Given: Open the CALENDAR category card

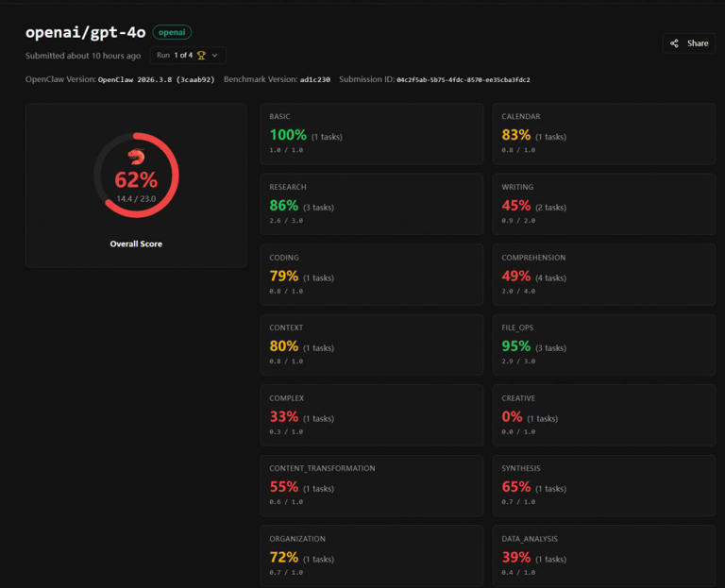Looking at the screenshot, I should click(x=604, y=134).
